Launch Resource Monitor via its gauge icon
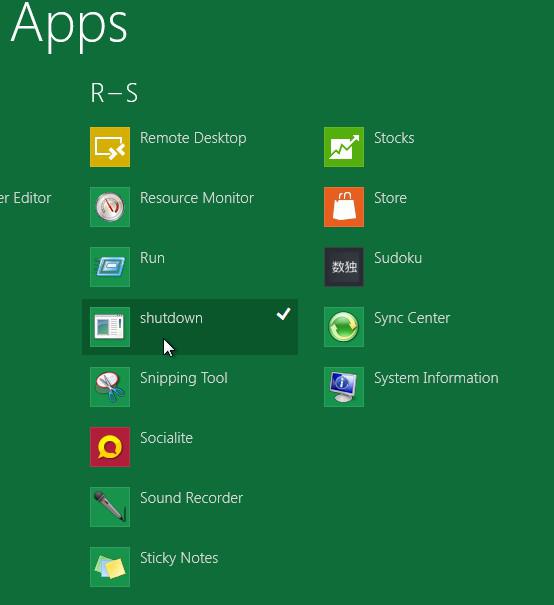The image size is (554, 605). point(110,207)
